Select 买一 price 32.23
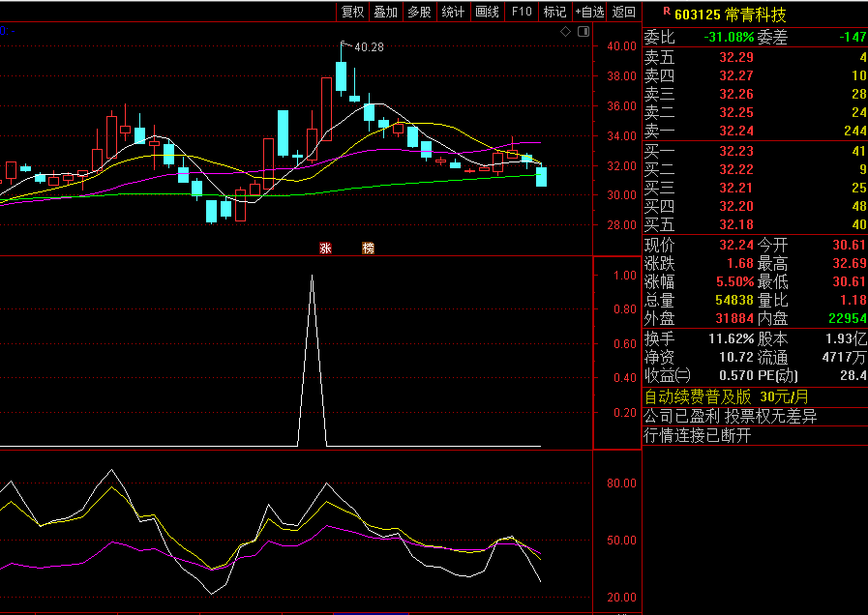This screenshot has height=615, width=868. point(736,151)
